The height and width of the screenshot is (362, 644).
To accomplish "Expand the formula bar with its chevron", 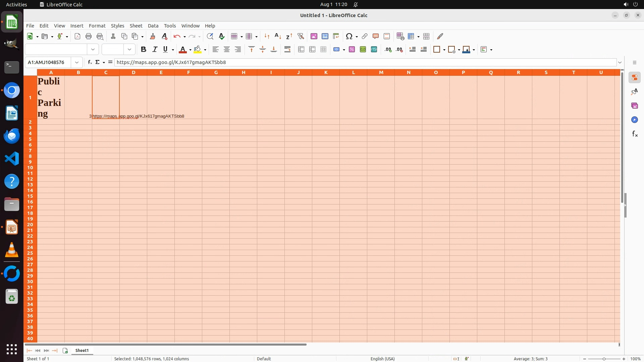I will coord(620,62).
